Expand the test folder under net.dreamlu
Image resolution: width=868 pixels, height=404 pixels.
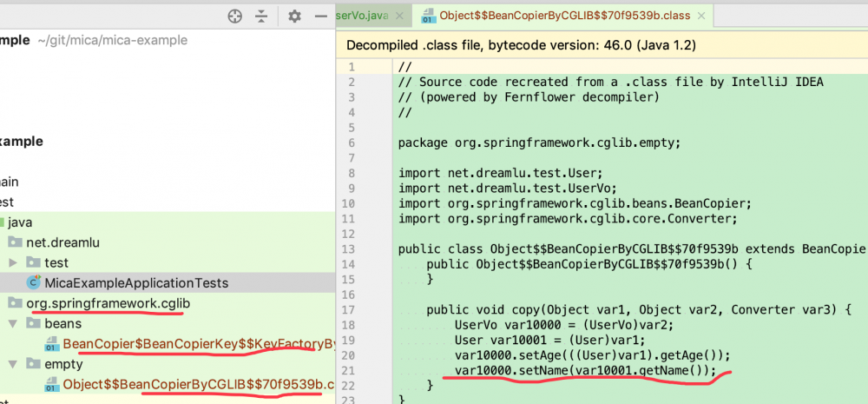click(x=14, y=262)
